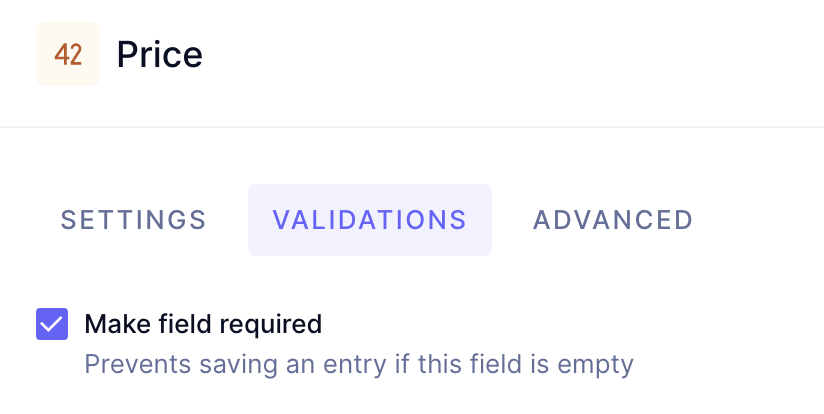Viewport: 824px width, 414px height.
Task: Select the highlighted Validations tab
Action: pos(370,220)
